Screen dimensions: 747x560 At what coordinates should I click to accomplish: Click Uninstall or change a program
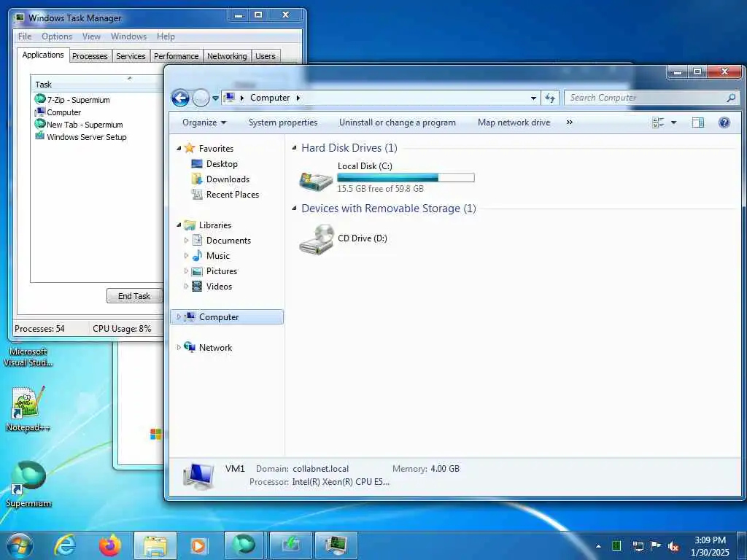398,122
